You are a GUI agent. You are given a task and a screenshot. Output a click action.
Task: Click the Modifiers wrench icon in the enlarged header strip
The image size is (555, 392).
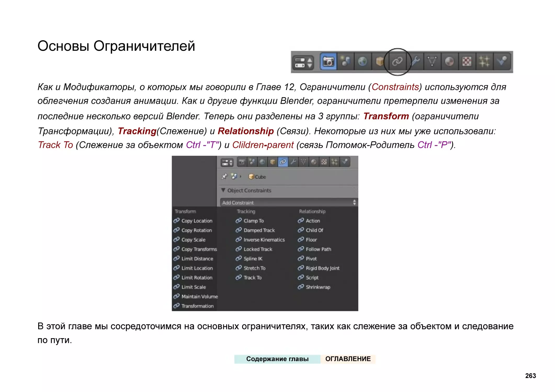[415, 61]
